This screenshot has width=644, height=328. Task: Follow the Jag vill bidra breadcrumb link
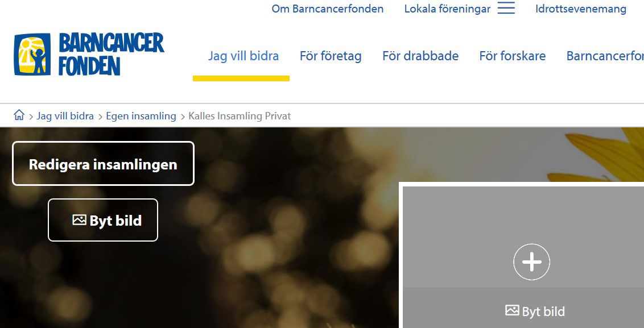[x=65, y=116]
